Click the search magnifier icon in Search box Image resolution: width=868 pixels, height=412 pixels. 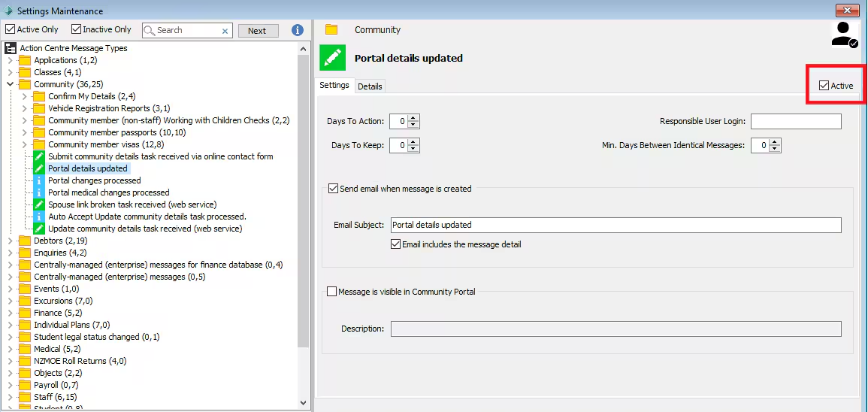click(150, 31)
